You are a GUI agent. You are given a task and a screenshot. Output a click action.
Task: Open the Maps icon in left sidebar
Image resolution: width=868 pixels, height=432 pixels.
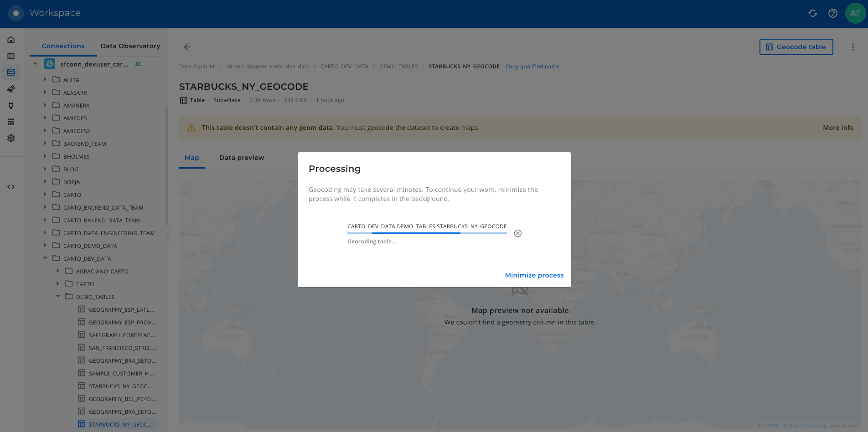pyautogui.click(x=11, y=56)
